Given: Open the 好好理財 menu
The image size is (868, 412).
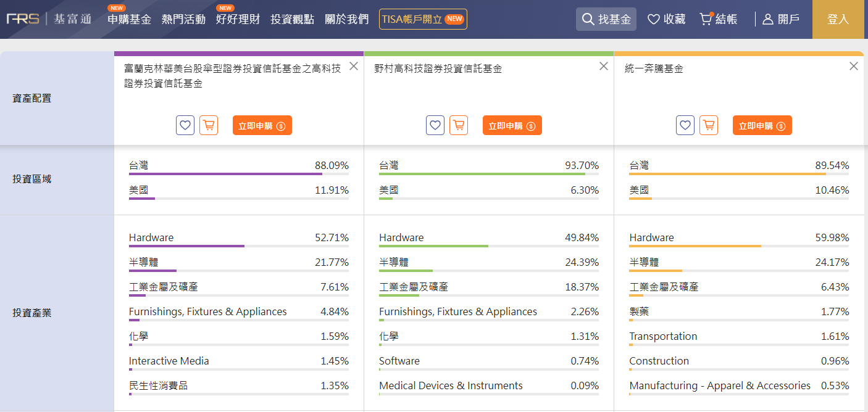Looking at the screenshot, I should (238, 19).
